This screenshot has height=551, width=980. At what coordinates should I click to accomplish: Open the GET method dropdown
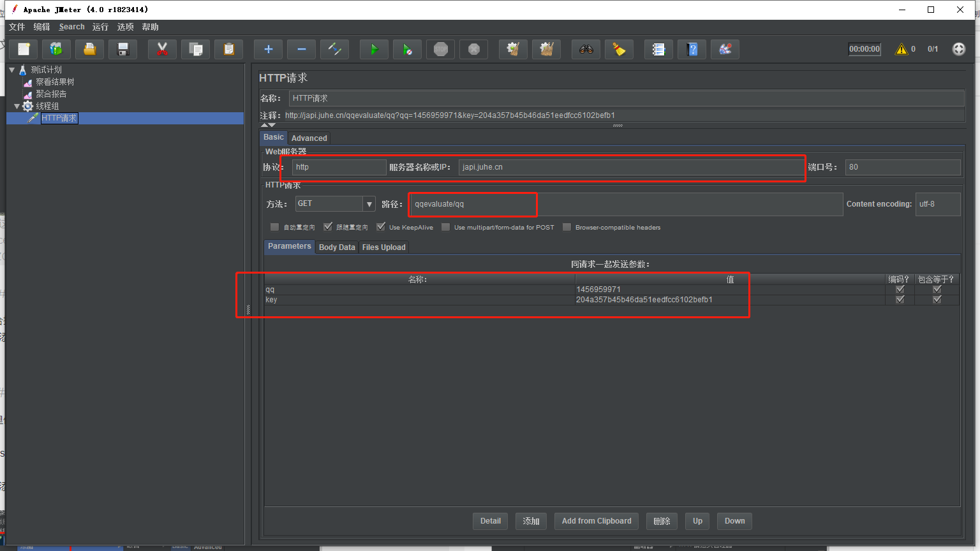point(369,204)
